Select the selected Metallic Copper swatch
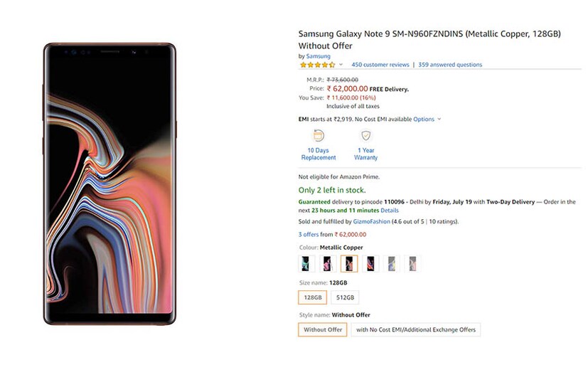 349,264
